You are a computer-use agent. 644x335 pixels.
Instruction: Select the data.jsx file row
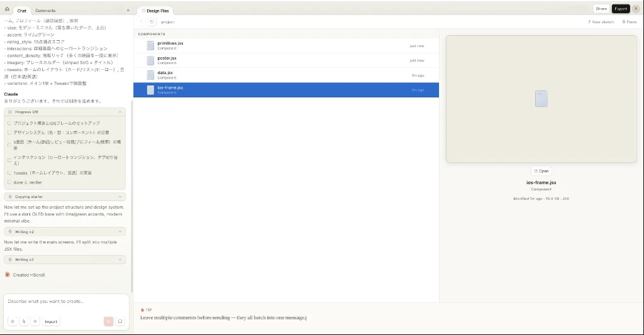(286, 75)
